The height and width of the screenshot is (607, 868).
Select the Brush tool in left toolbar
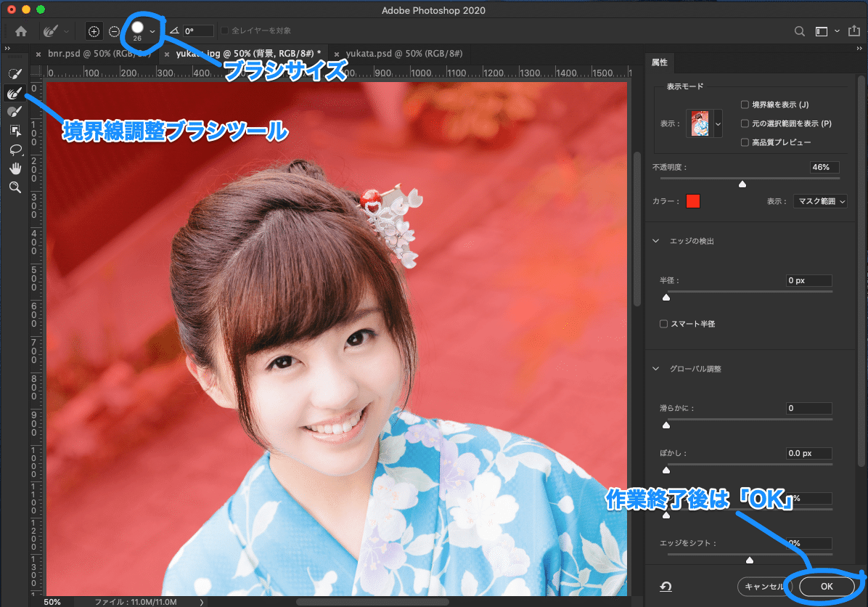[15, 111]
